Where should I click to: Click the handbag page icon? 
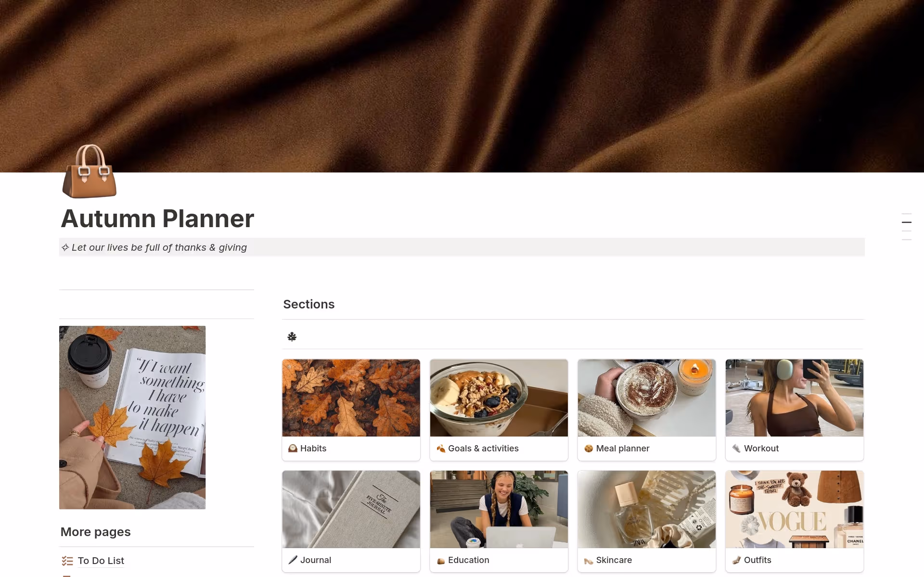pyautogui.click(x=90, y=171)
